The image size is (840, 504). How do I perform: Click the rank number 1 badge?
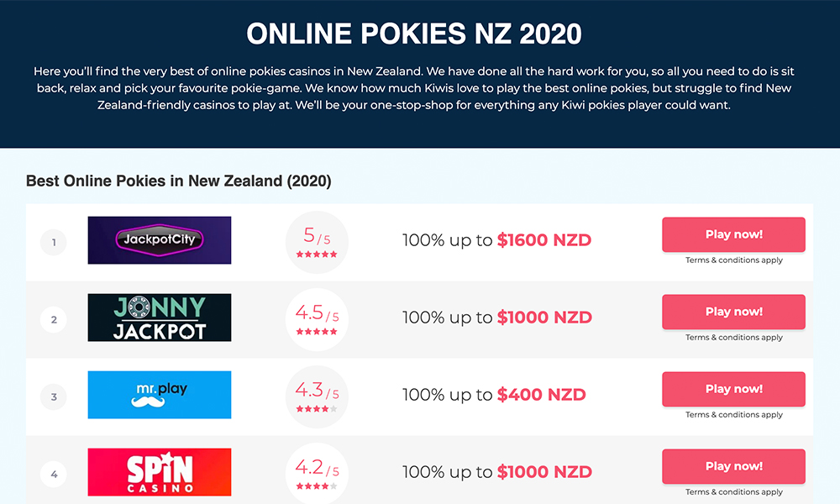(54, 243)
